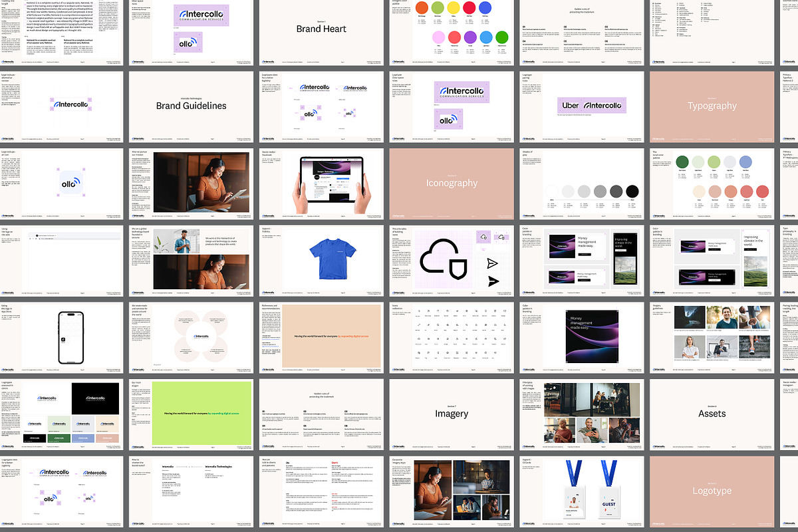Click the outlined paper plane icon
Image resolution: width=798 pixels, height=532 pixels.
pyautogui.click(x=492, y=263)
